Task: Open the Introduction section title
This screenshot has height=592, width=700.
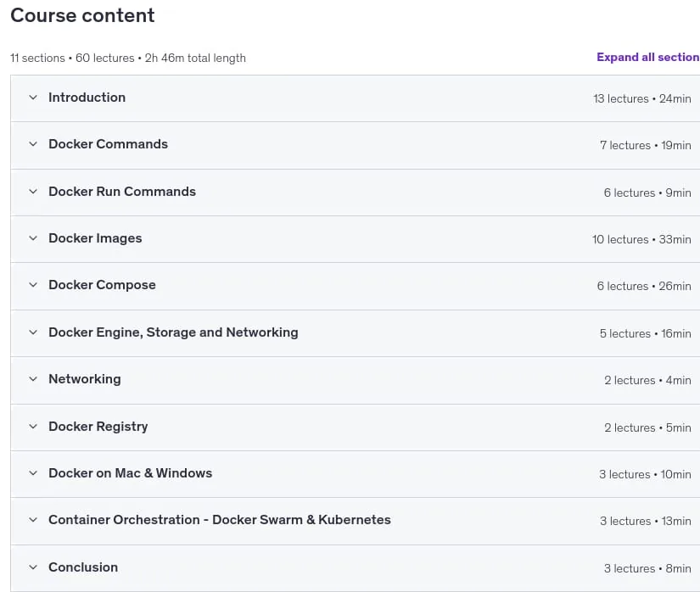Action: (87, 98)
